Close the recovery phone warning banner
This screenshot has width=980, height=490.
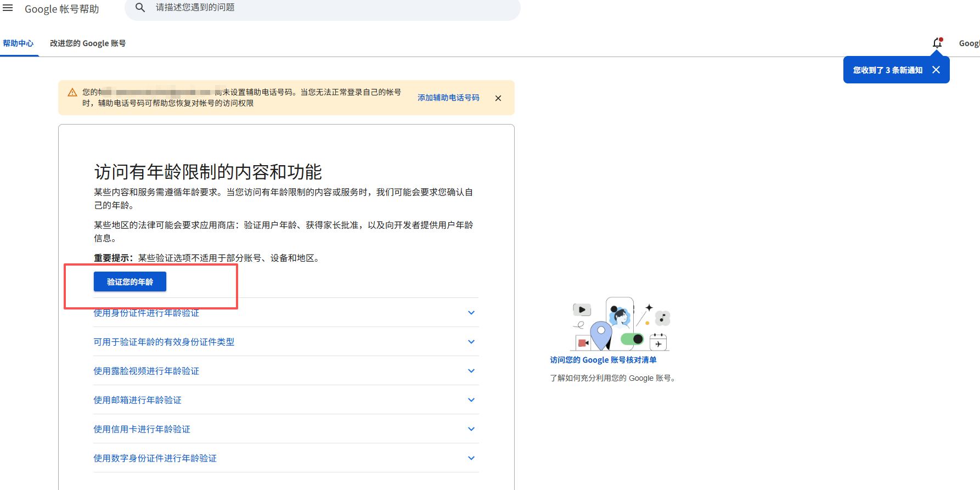tap(498, 98)
